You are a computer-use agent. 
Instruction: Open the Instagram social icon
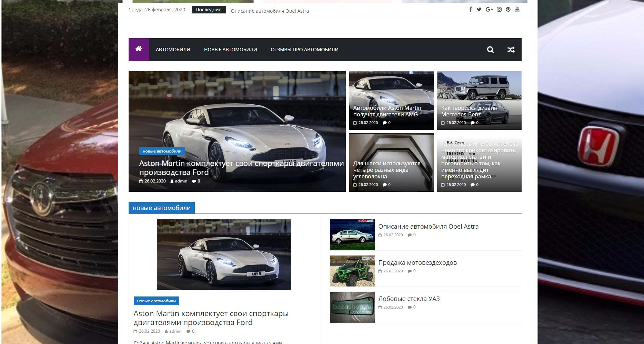[x=499, y=10]
